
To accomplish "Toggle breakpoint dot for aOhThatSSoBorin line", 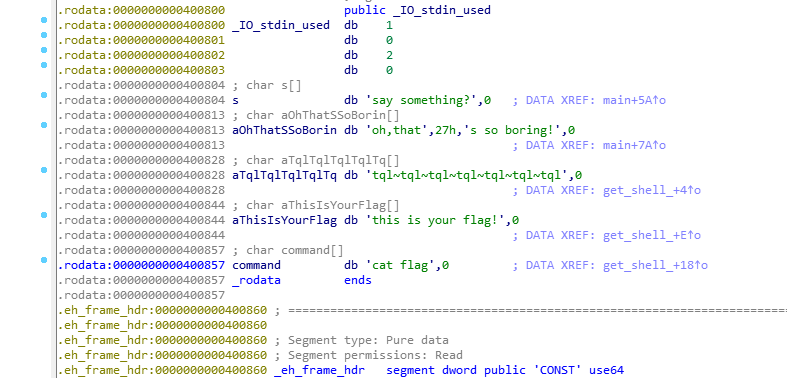I will coord(44,125).
